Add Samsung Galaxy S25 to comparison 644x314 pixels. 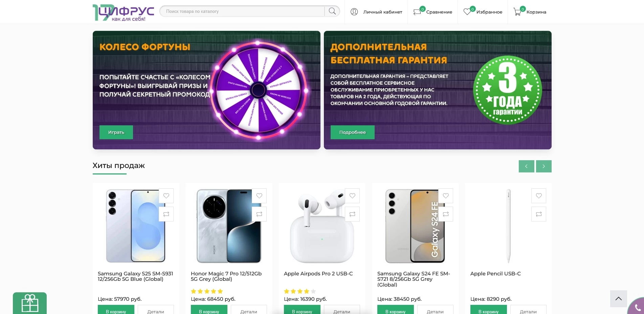tap(166, 214)
